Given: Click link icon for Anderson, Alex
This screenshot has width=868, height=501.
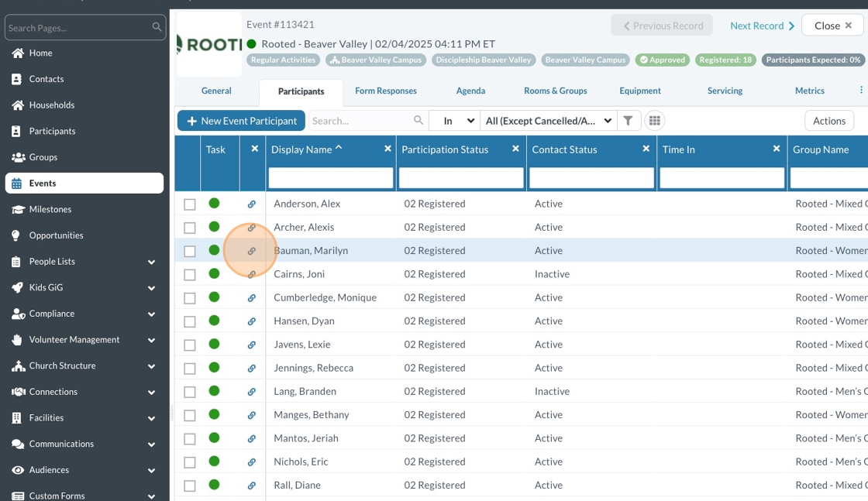Looking at the screenshot, I should pyautogui.click(x=252, y=204).
